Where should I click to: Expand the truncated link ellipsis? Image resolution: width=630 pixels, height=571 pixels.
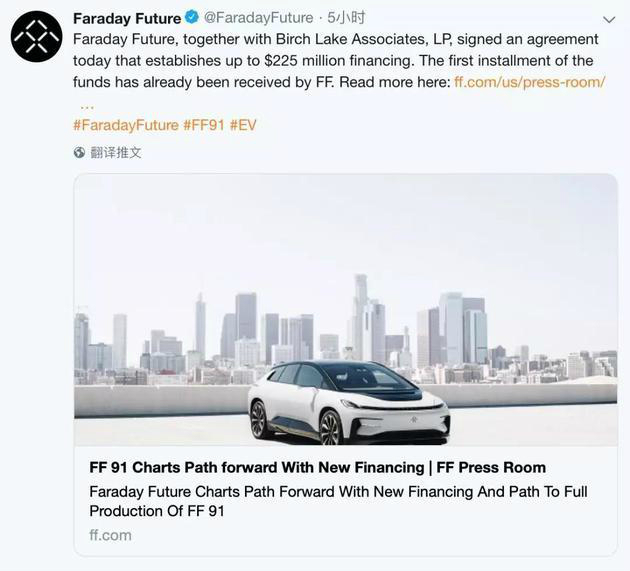click(87, 107)
